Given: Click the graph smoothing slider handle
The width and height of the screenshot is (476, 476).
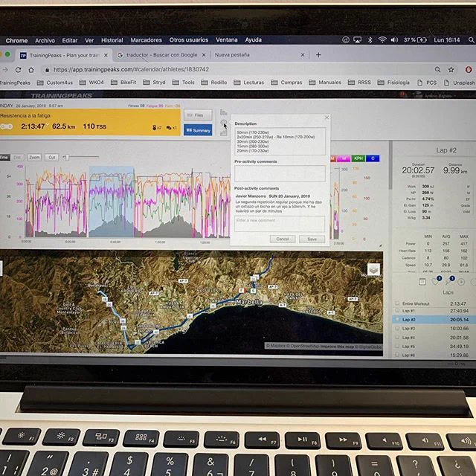Looking at the screenshot, I should (x=67, y=157).
